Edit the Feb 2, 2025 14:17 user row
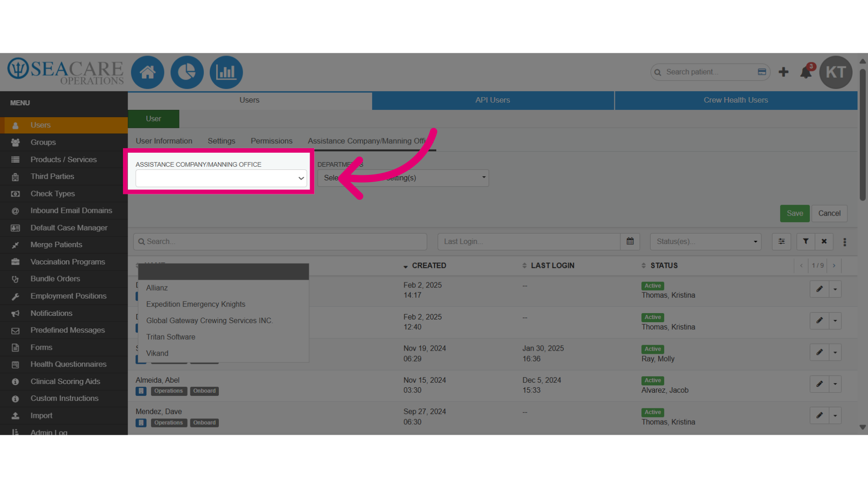868x488 pixels. 819,289
